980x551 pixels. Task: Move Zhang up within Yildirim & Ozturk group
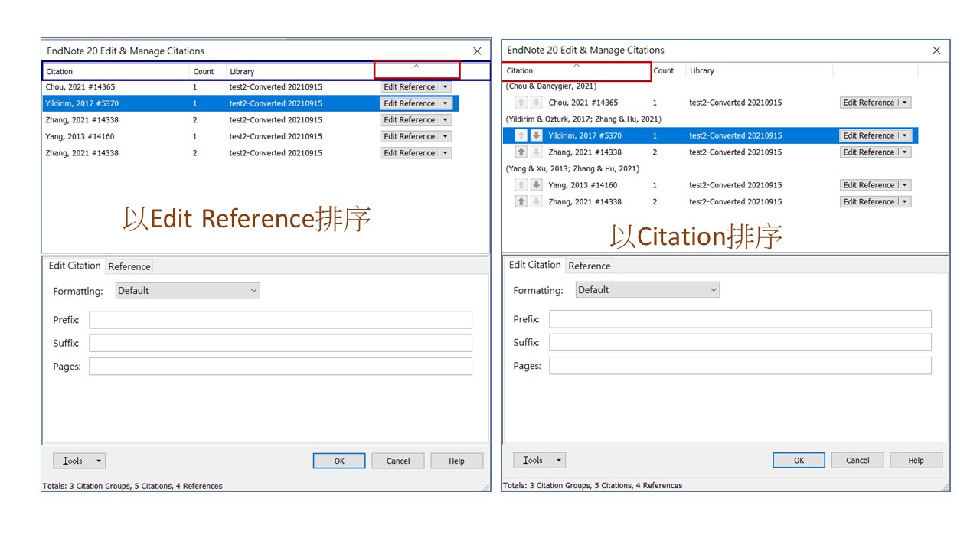521,152
